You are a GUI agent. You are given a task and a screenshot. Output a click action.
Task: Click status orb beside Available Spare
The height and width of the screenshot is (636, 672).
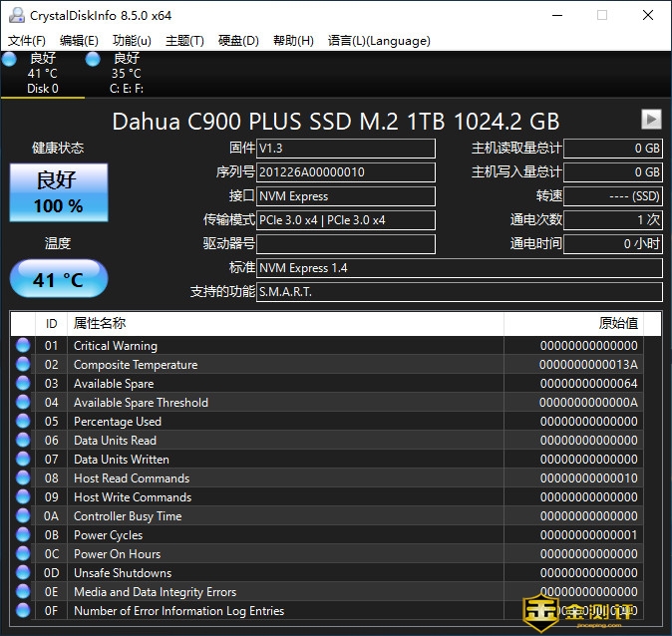tap(23, 384)
